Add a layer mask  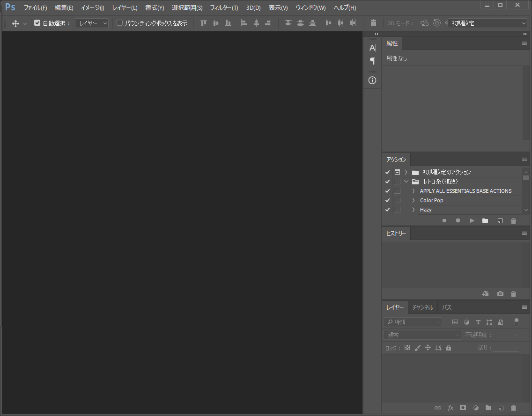463,408
